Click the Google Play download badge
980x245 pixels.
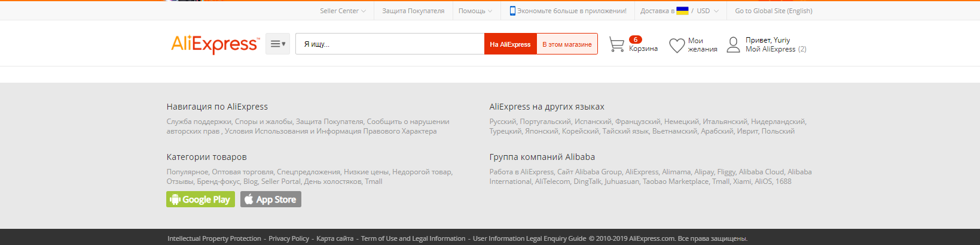coord(200,199)
